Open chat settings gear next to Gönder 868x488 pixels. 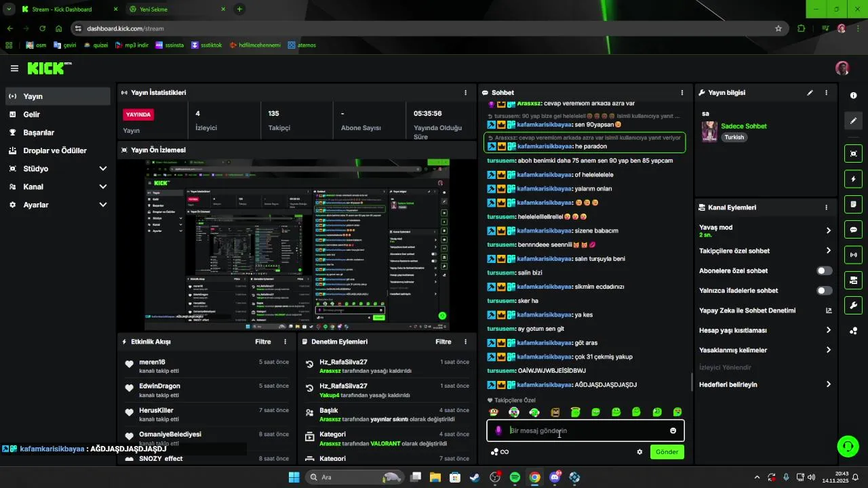tap(639, 452)
